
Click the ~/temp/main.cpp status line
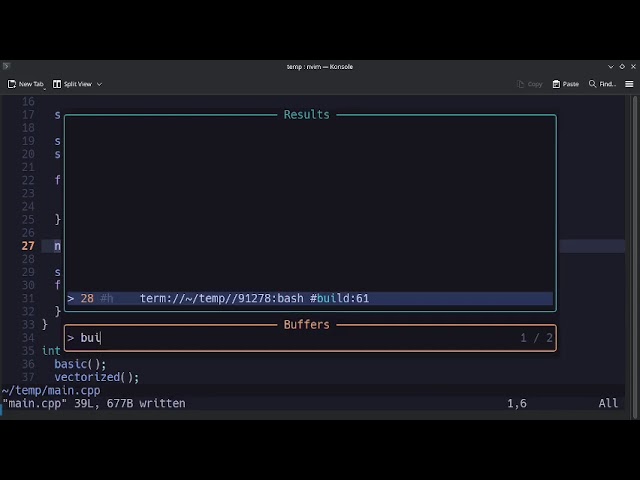coord(51,391)
